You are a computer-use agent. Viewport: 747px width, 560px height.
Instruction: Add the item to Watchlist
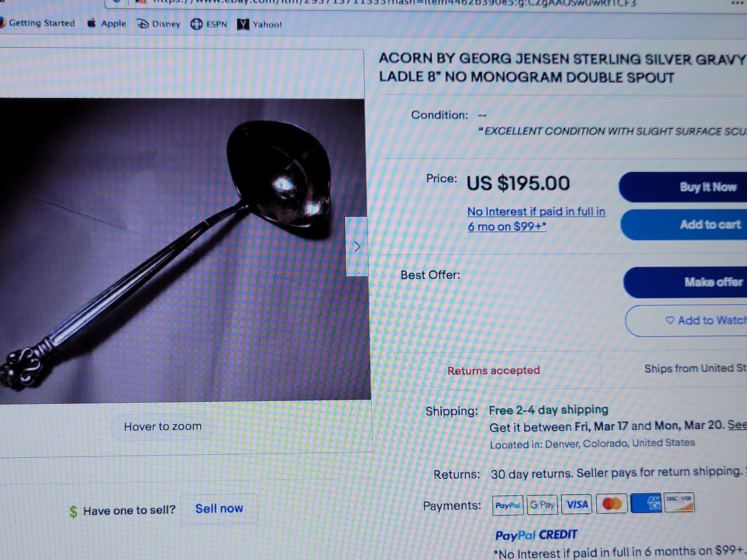tap(687, 321)
